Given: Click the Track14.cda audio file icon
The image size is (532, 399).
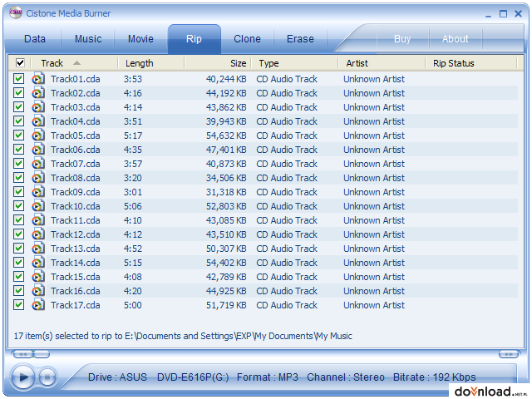Looking at the screenshot, I should (38, 263).
